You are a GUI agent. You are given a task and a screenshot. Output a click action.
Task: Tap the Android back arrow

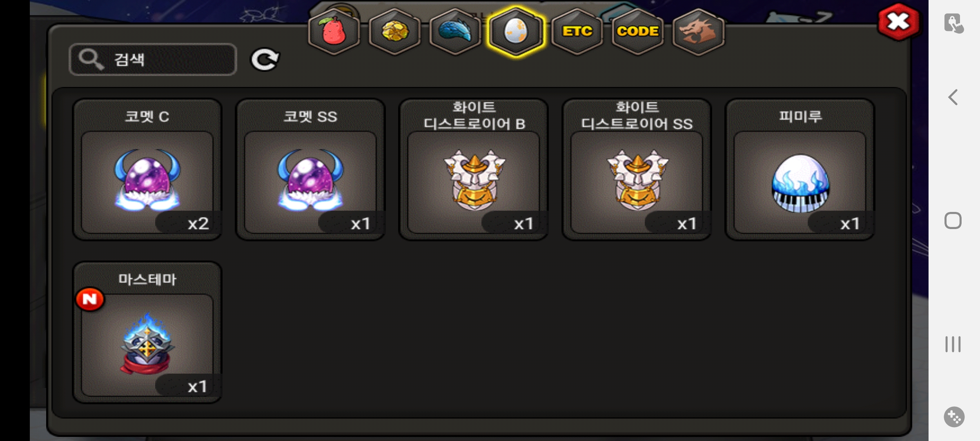point(953,97)
